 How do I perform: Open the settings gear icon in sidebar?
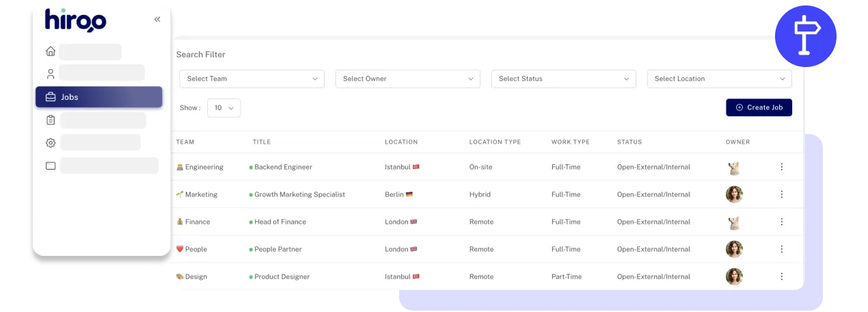click(x=51, y=143)
